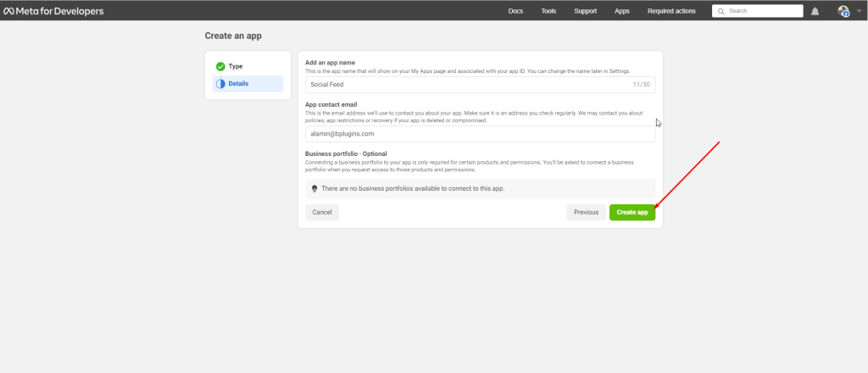
Task: View Required actions in the header
Action: tap(671, 11)
